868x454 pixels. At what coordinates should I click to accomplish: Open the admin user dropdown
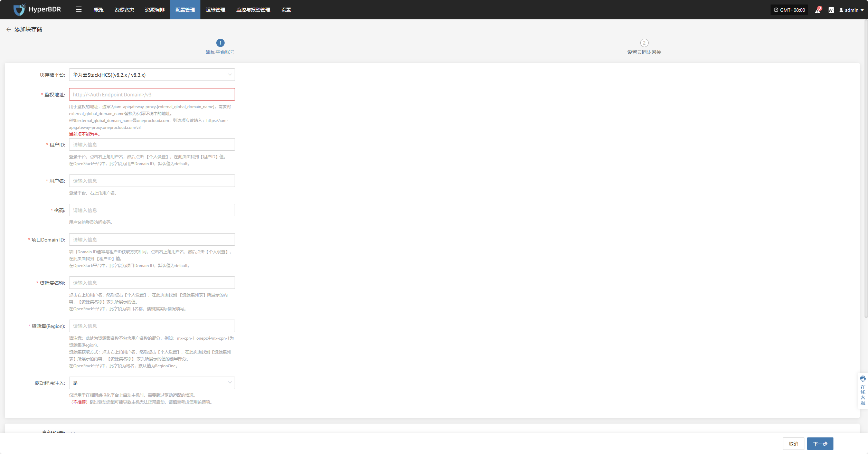[851, 10]
